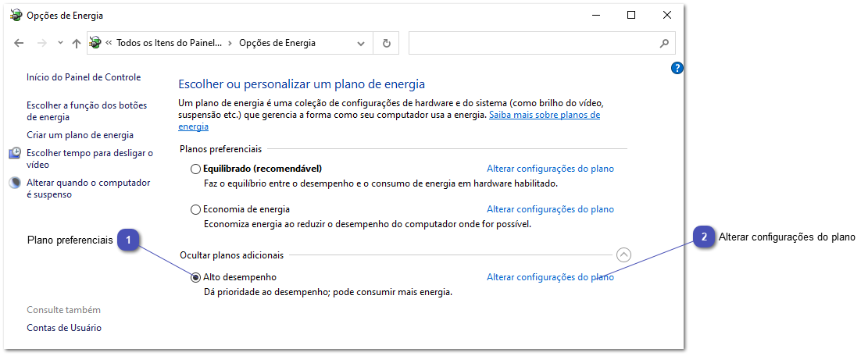Alterar configurações do plano for Economia de energia
This screenshot has width=868, height=356.
[x=550, y=209]
